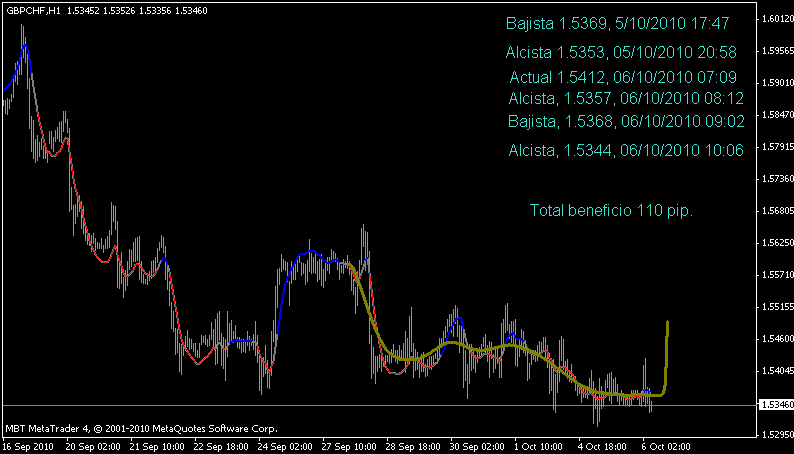Viewport: 794px width, 454px height.
Task: Click the 1.54600 price axis value
Action: point(773,339)
